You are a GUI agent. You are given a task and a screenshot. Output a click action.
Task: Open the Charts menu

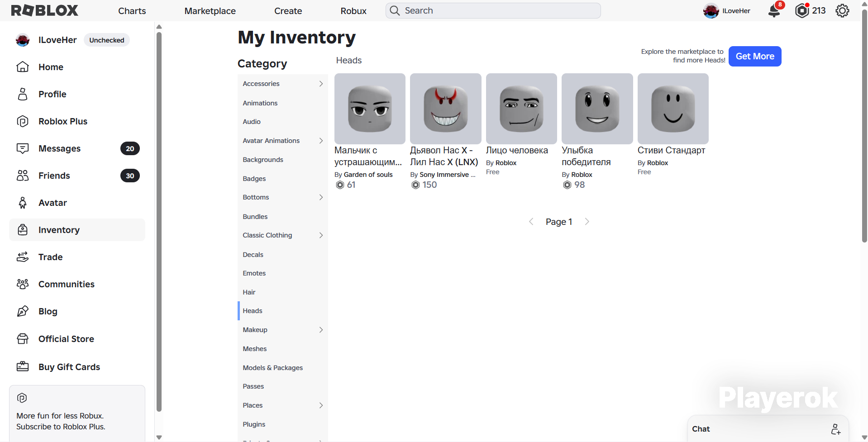point(132,11)
